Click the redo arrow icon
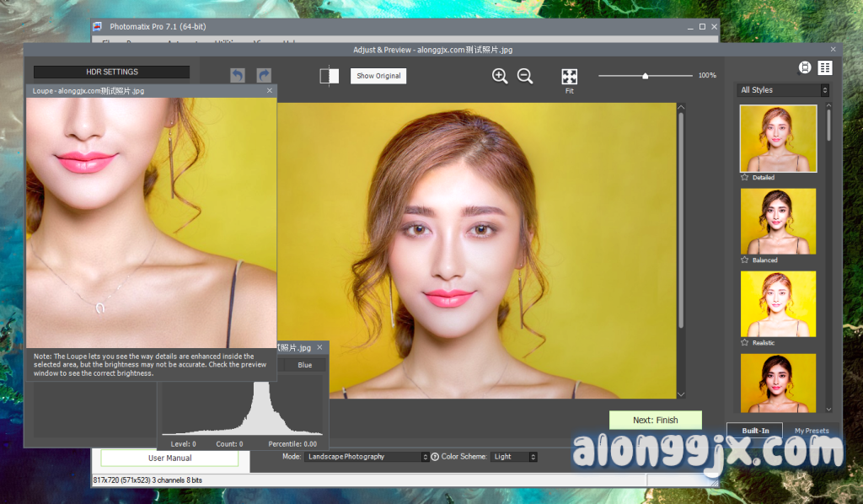This screenshot has height=504, width=863. [264, 76]
